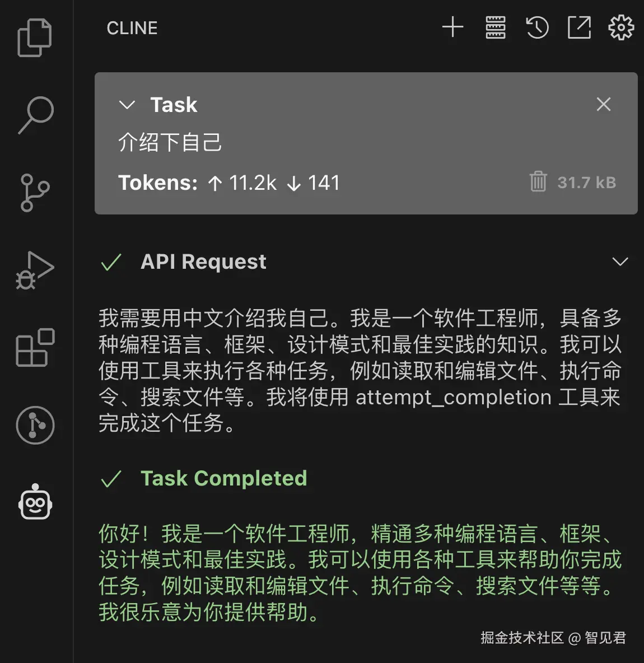Open Run and Debug view
Image resolution: width=644 pixels, height=663 pixels.
pyautogui.click(x=35, y=270)
